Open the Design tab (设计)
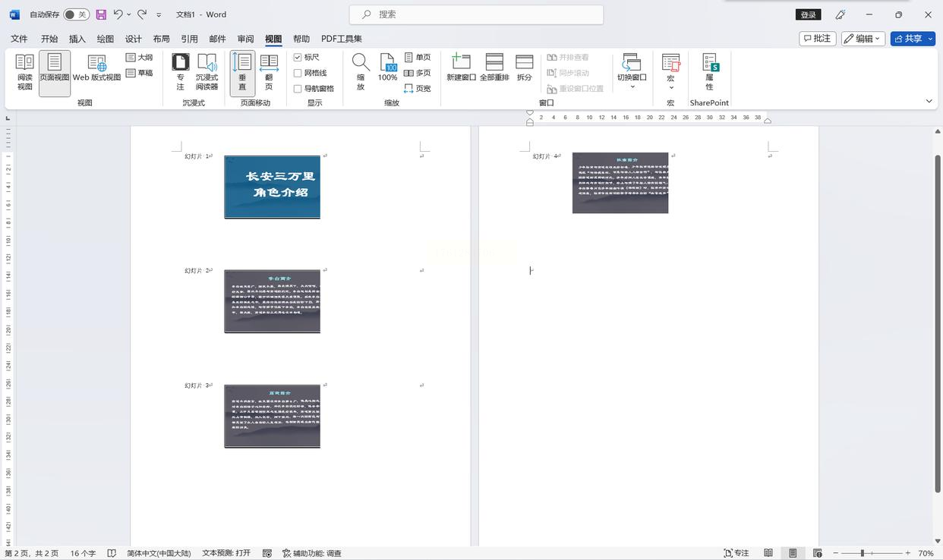Viewport: 943px width, 560px height. click(x=134, y=39)
